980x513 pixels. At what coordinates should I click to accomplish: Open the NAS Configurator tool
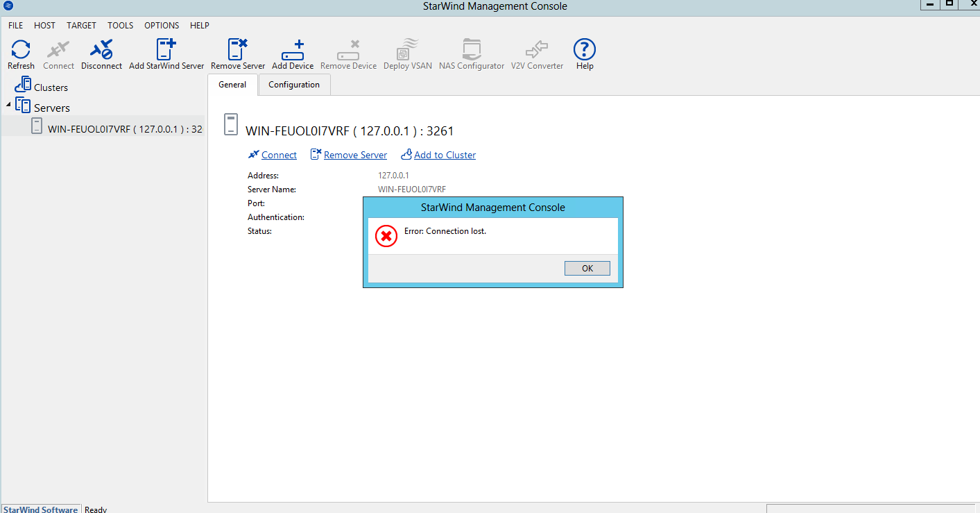click(472, 55)
